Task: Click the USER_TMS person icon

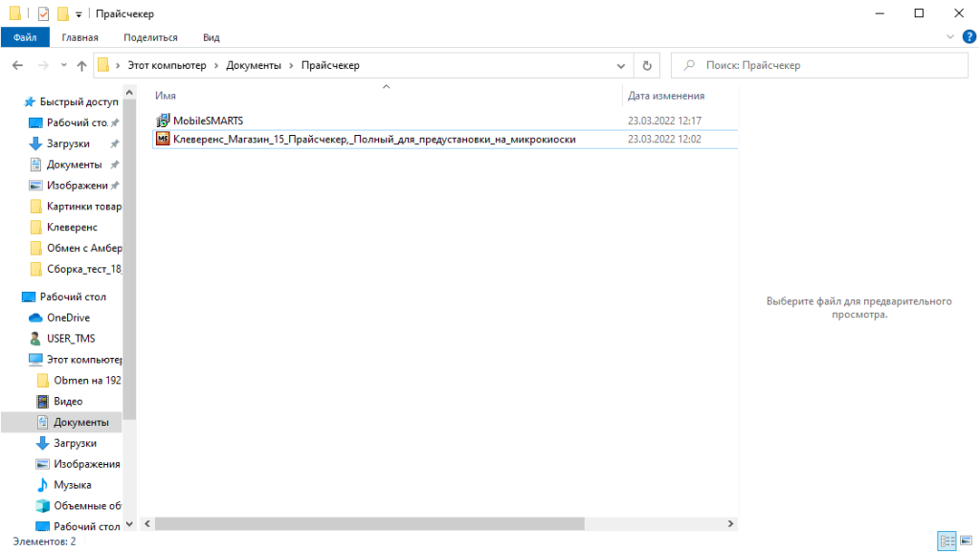Action: click(x=35, y=339)
